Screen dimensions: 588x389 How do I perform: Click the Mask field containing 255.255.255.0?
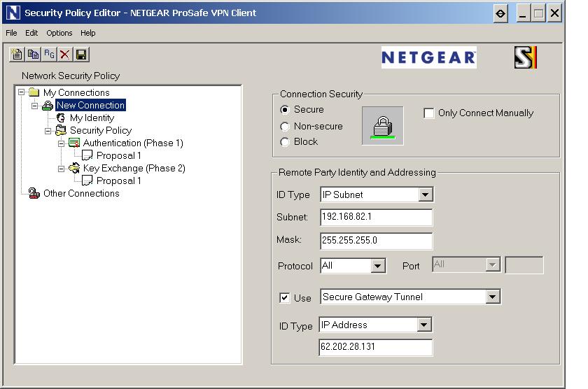click(376, 241)
